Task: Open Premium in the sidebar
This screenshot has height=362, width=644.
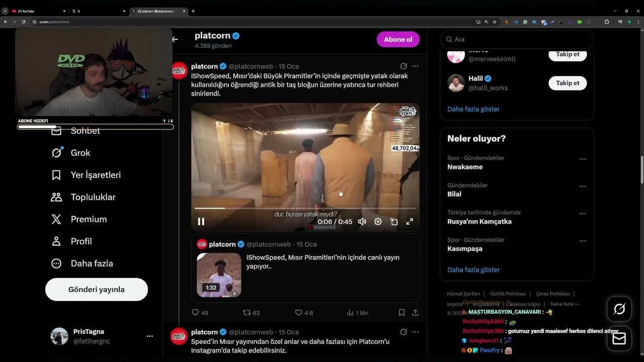Action: click(x=78, y=219)
